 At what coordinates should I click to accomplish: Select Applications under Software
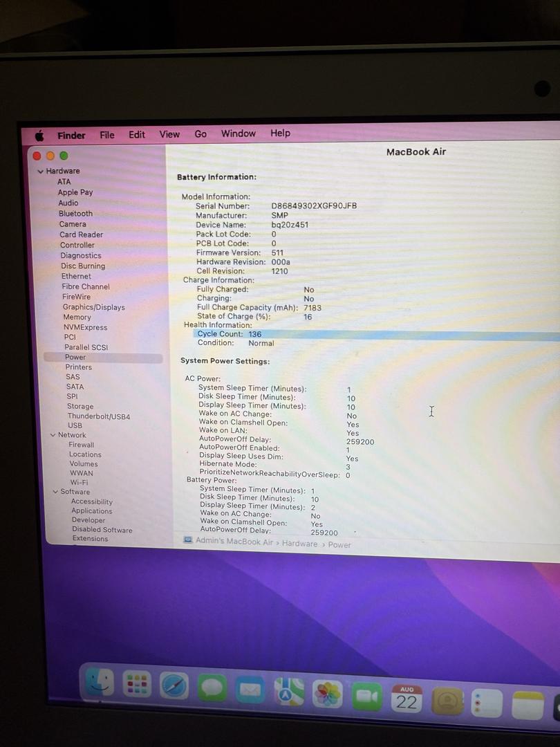tap(92, 510)
